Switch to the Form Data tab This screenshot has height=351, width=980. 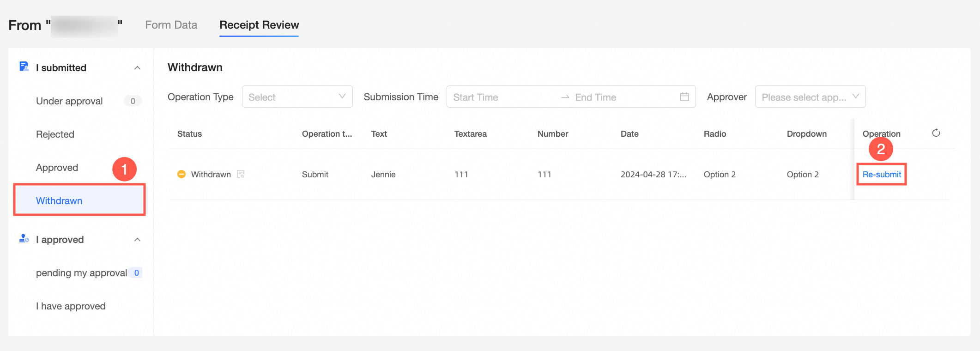(x=171, y=25)
